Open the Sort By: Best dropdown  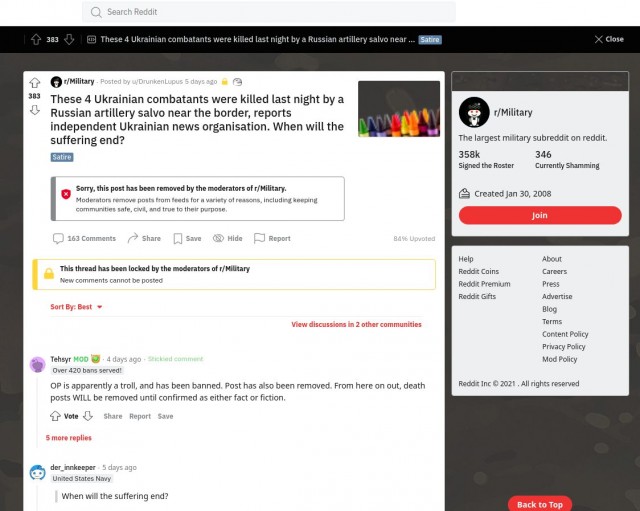(x=76, y=307)
